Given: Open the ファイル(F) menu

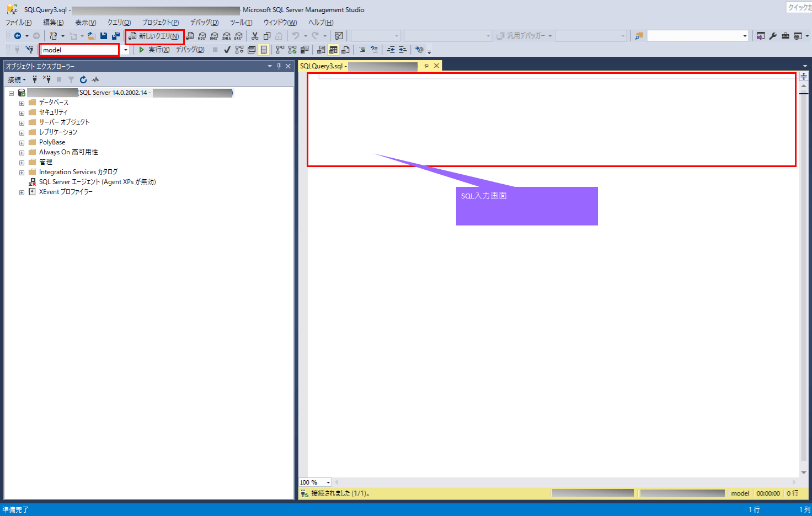Looking at the screenshot, I should pos(18,23).
